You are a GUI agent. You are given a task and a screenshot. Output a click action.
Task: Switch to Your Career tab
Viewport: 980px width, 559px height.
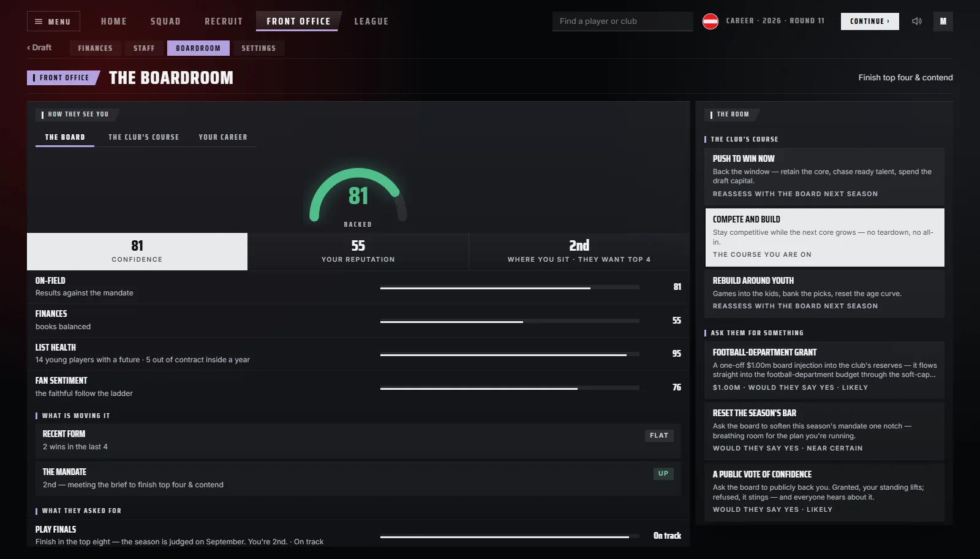click(223, 137)
